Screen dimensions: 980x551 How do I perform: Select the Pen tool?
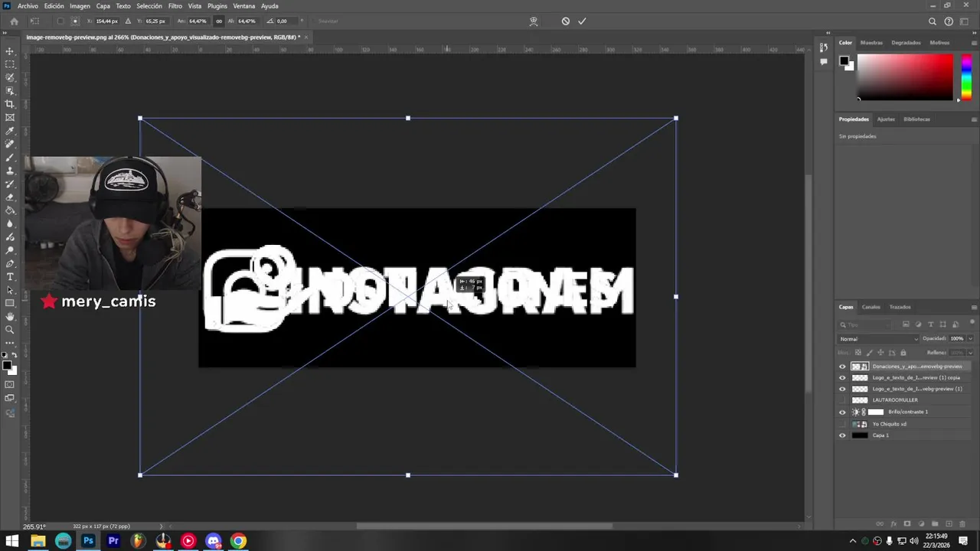pos(10,263)
